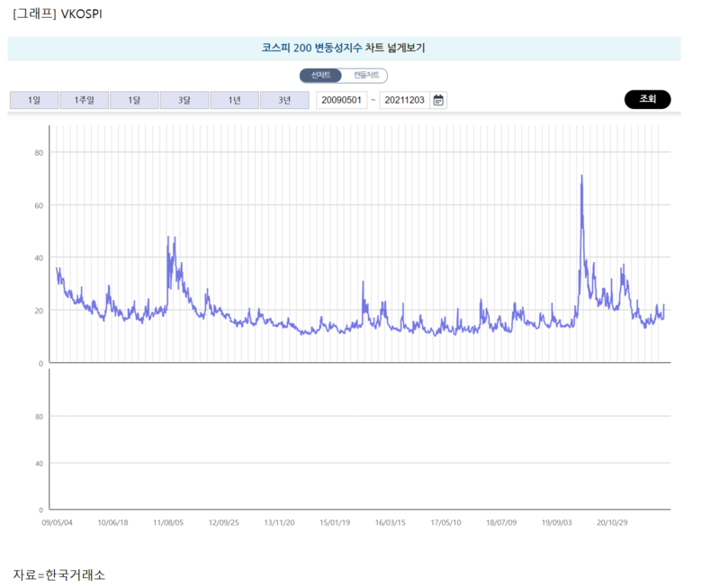Click the start date field 20090501
This screenshot has width=720, height=588.
click(341, 100)
